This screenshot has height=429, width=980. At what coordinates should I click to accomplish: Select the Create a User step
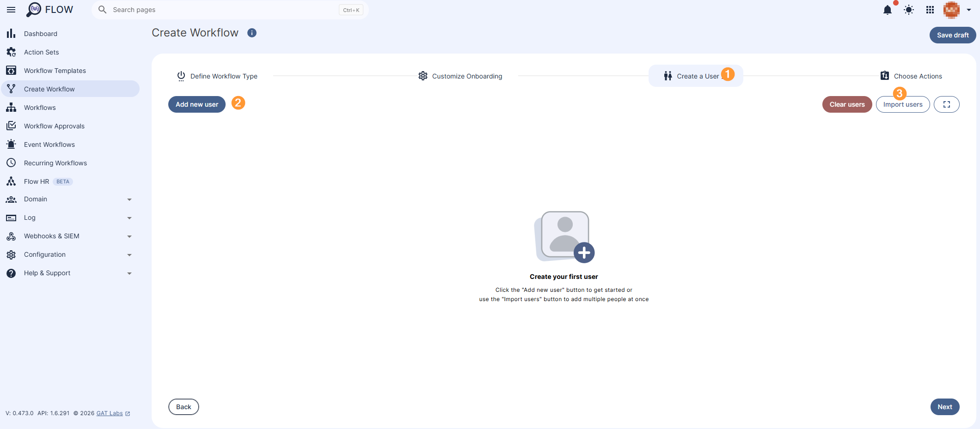pos(696,76)
